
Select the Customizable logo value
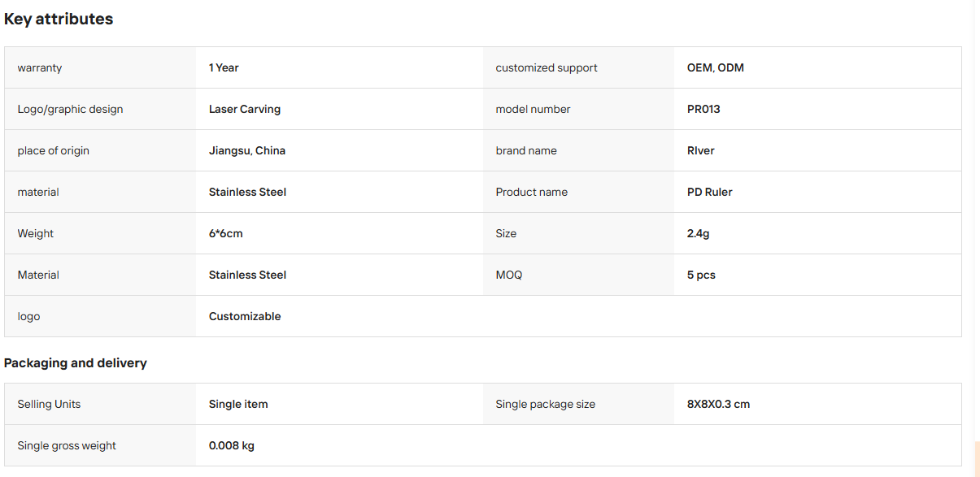click(245, 316)
